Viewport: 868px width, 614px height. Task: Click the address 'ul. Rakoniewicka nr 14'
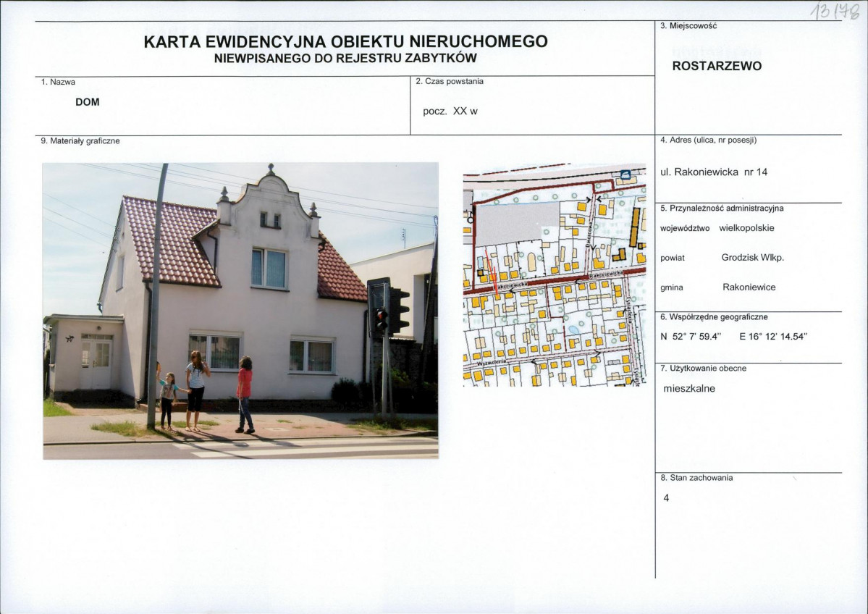[714, 172]
